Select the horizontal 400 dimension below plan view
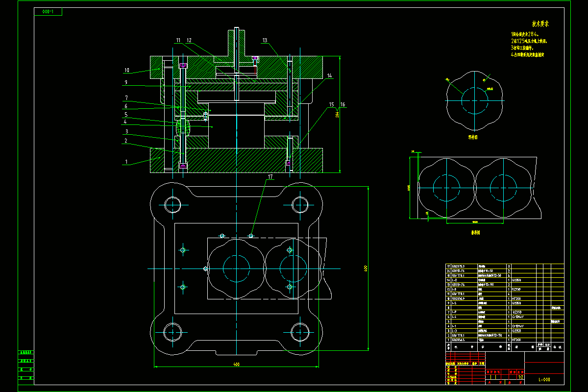This screenshot has height=392, width=588. (x=236, y=364)
